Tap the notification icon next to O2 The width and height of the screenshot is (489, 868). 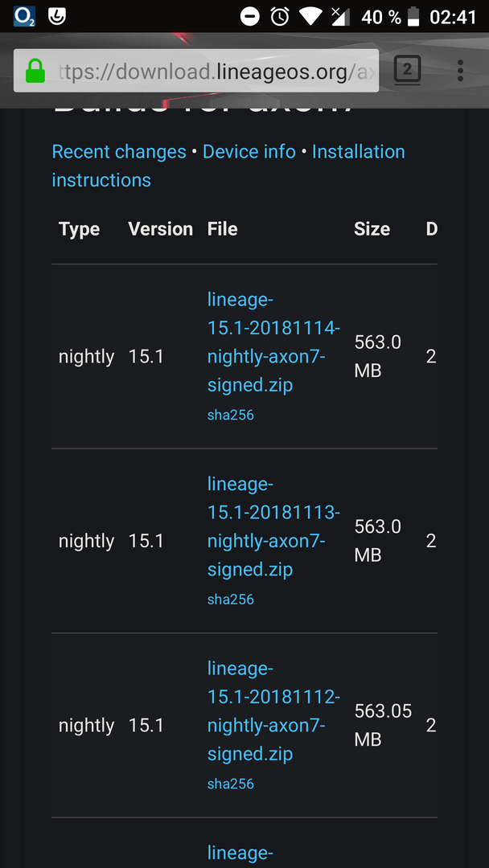(56, 17)
